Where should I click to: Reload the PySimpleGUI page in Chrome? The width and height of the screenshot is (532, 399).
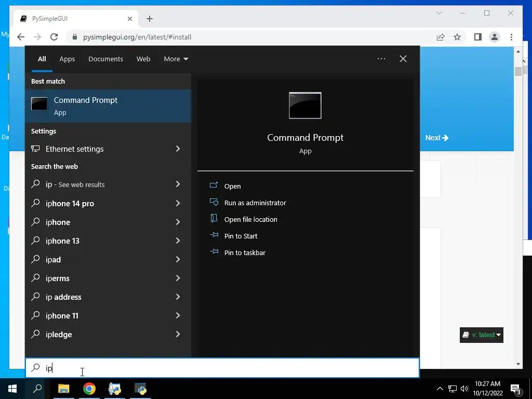(x=54, y=37)
